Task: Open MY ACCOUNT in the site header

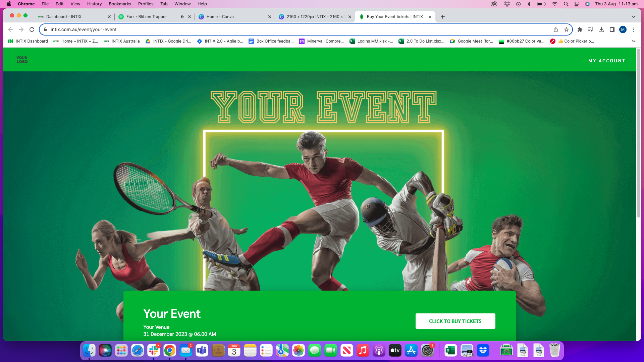Action: click(607, 61)
